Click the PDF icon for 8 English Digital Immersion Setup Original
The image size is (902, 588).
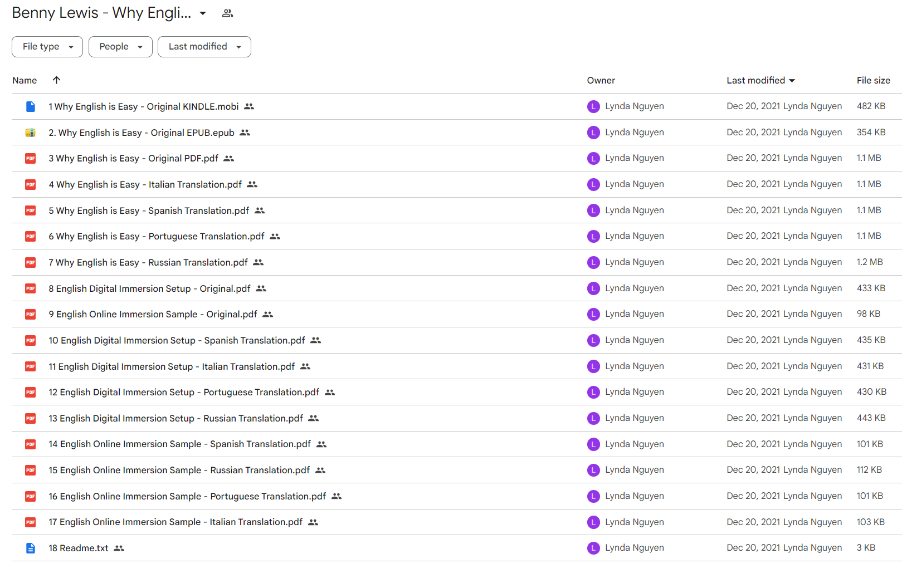pyautogui.click(x=31, y=288)
